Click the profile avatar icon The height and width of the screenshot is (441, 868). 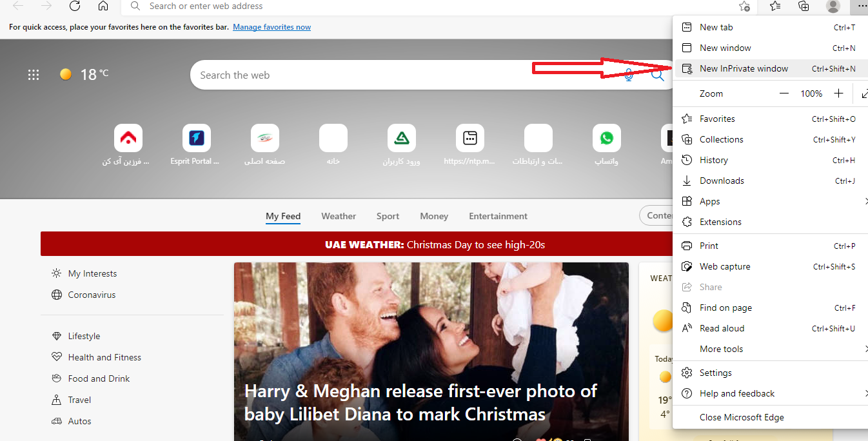pyautogui.click(x=833, y=6)
